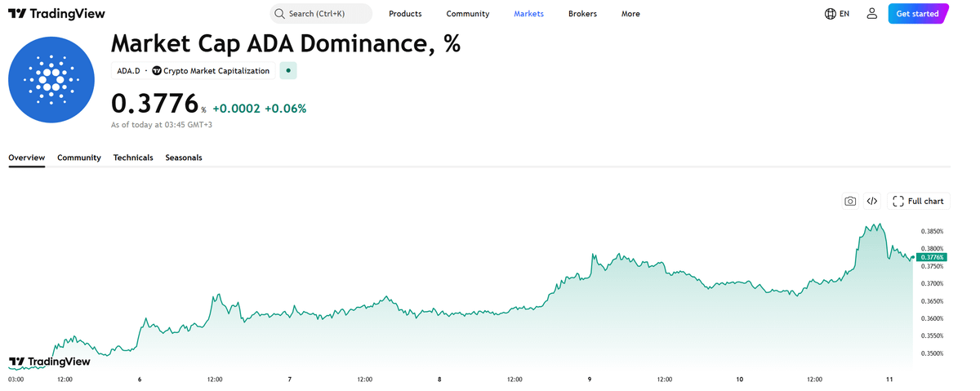
Task: Click the date label 9 on time axis
Action: pyautogui.click(x=590, y=380)
